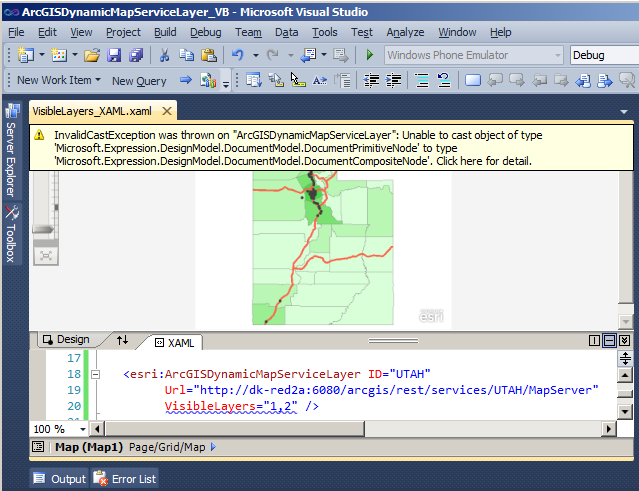Cut selection using scissors icon
Screen dimensions: 639x491
click(x=164, y=55)
